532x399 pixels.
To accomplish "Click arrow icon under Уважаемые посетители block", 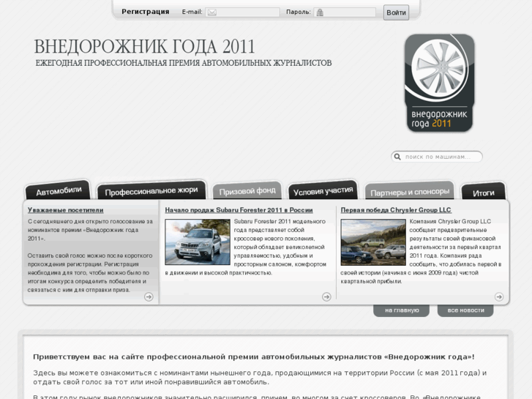I will pos(149,297).
